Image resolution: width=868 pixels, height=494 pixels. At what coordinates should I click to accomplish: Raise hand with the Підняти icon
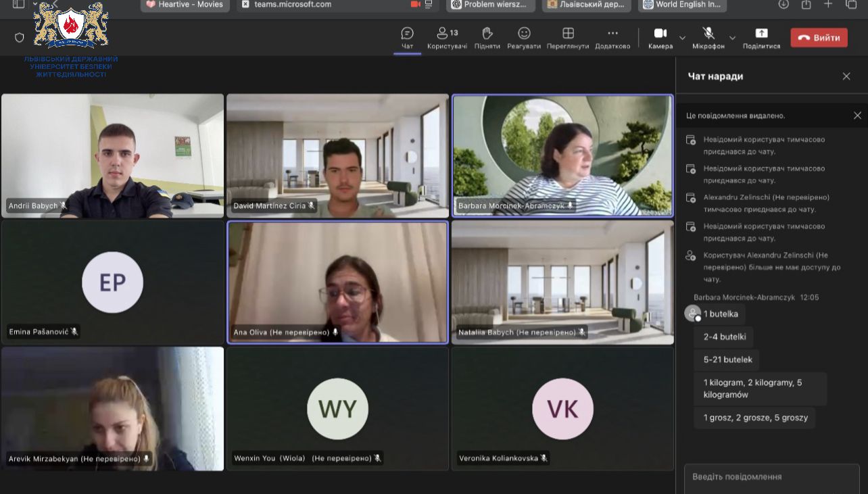[487, 34]
